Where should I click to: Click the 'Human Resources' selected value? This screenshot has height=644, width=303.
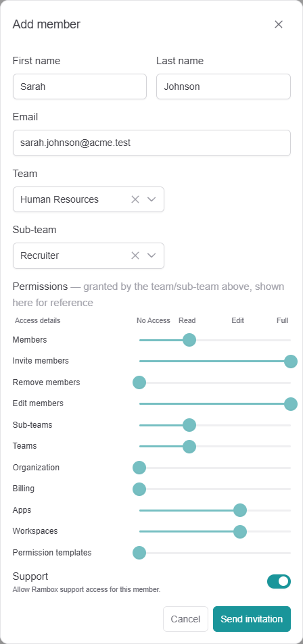click(60, 199)
